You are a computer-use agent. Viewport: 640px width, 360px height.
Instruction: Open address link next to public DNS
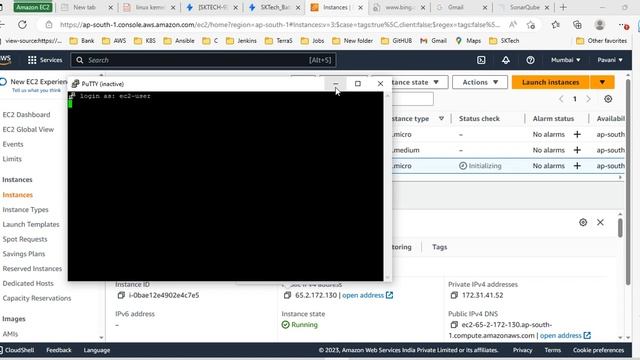point(565,336)
